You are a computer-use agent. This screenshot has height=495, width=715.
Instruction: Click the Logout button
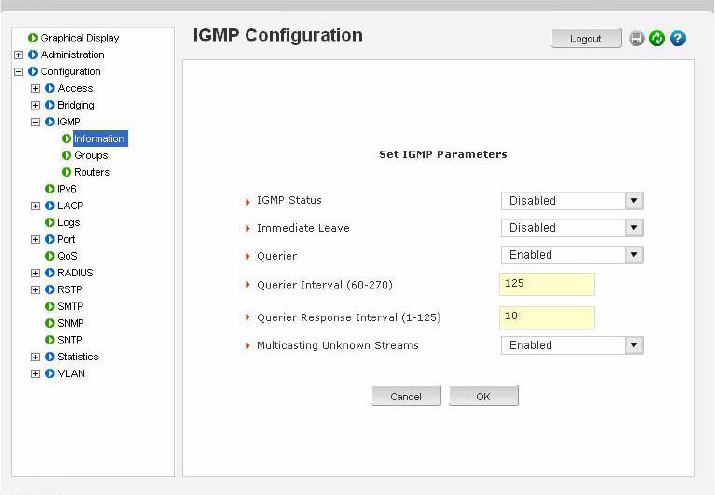point(586,38)
